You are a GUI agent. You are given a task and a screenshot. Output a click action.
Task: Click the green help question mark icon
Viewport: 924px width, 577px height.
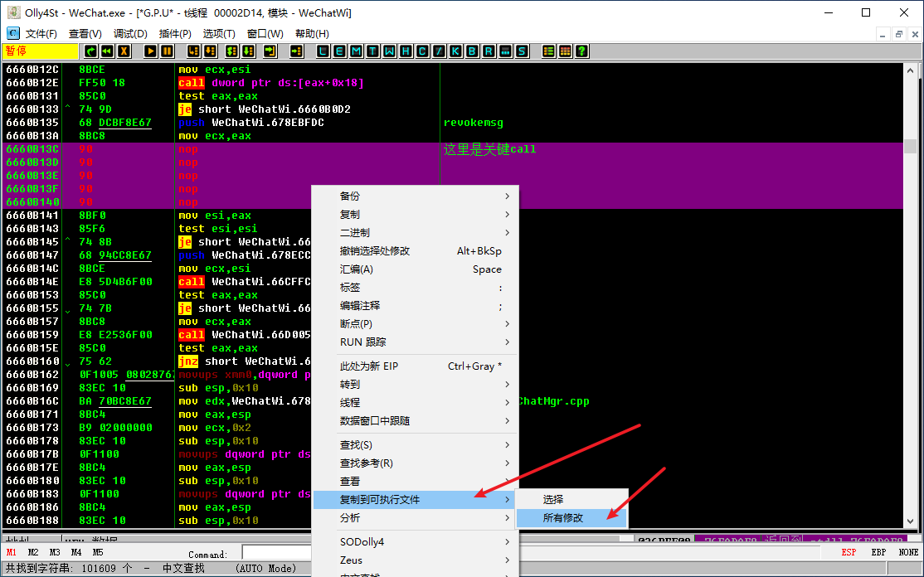coord(581,51)
